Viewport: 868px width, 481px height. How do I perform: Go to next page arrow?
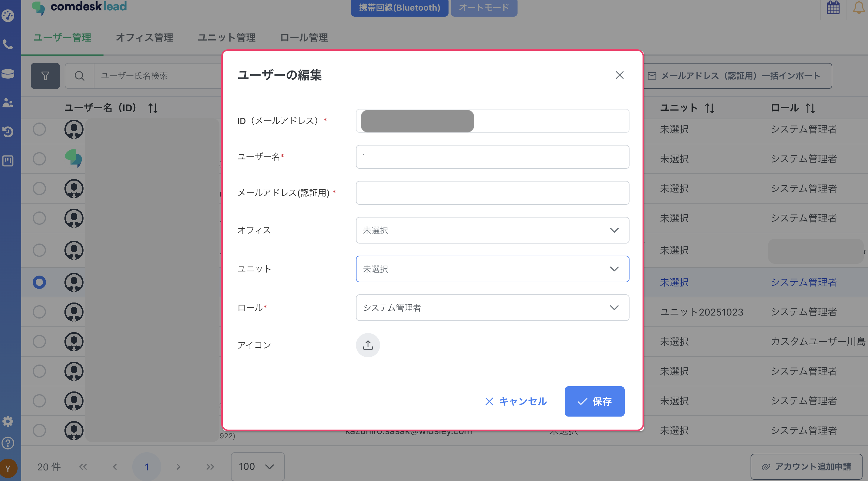click(178, 466)
